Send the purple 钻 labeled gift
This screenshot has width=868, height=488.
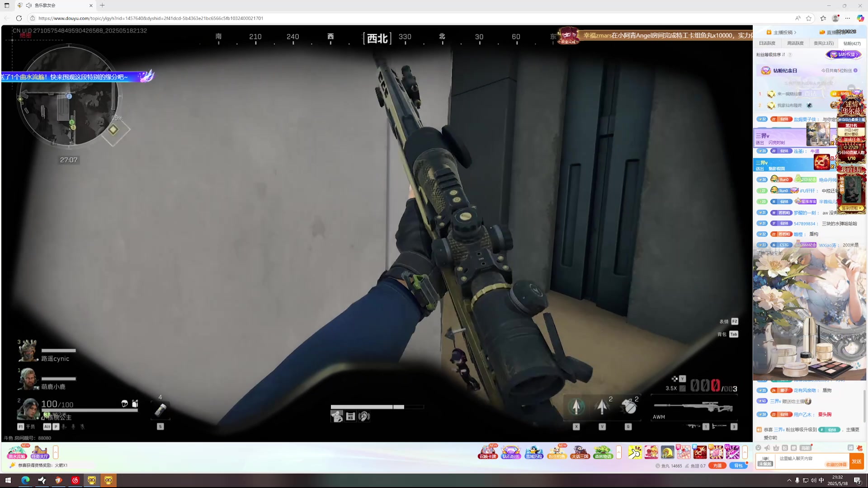coord(732,452)
